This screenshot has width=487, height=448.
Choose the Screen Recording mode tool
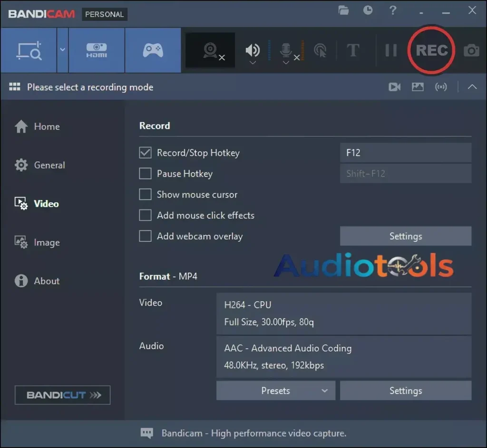click(29, 50)
